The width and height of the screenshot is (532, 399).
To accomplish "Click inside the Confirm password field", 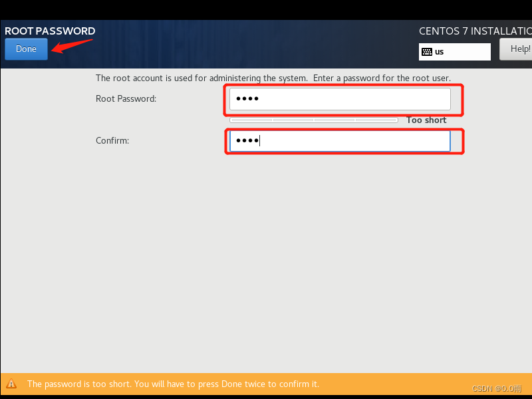I will coord(344,140).
